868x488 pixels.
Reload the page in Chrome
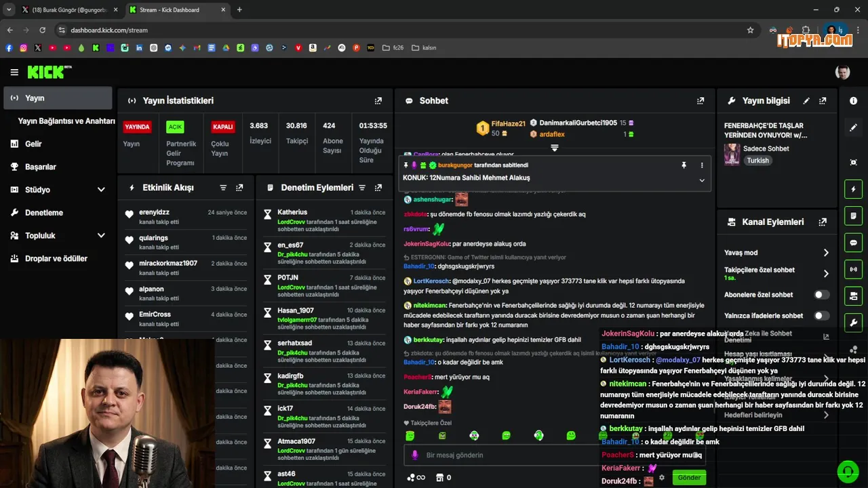click(x=43, y=30)
